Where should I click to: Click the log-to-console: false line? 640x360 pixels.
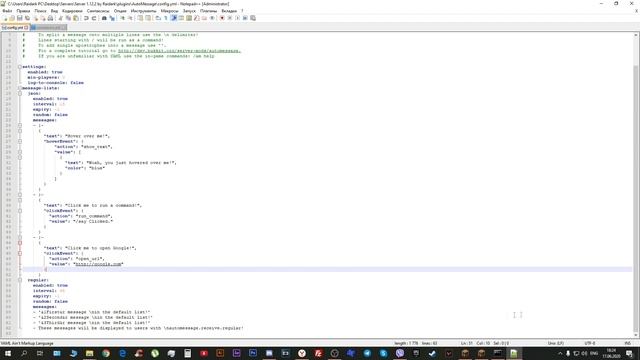pyautogui.click(x=56, y=82)
